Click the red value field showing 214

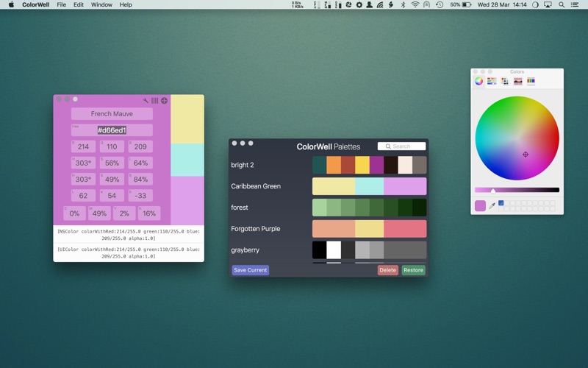[83, 146]
